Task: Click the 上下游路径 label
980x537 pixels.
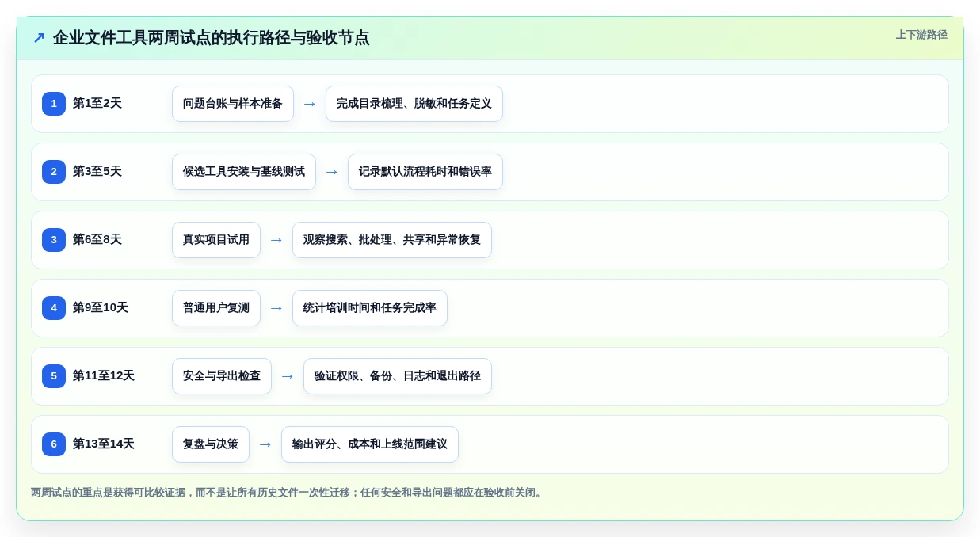Action: point(921,35)
